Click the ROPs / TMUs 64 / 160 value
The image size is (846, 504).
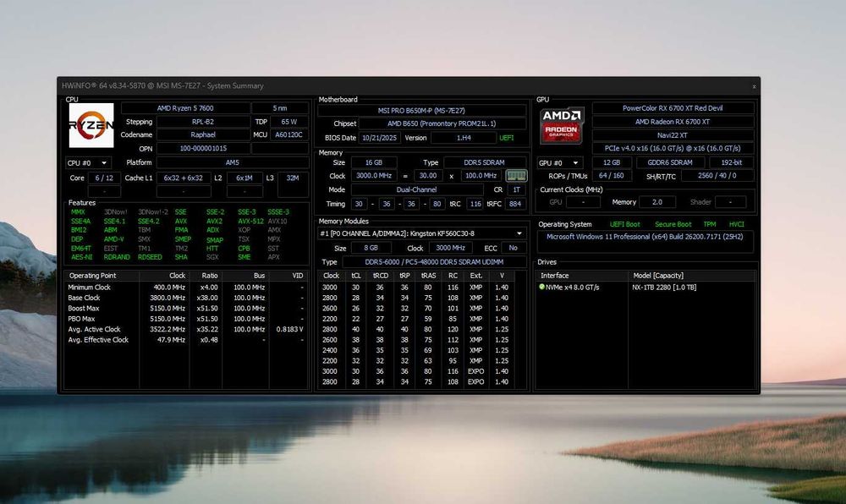(x=612, y=176)
